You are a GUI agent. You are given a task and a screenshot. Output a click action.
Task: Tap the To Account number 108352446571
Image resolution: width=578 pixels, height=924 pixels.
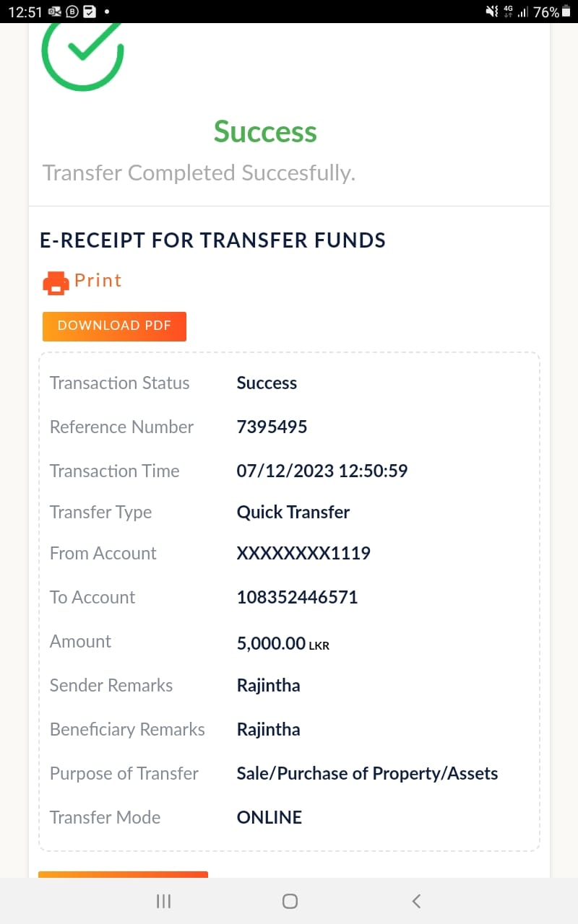(x=297, y=598)
